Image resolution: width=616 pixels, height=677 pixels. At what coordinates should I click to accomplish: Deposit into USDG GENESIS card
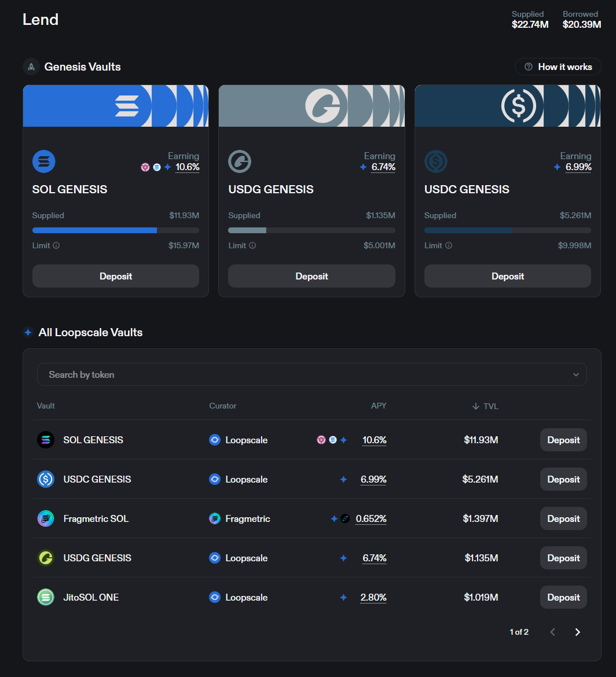pos(311,277)
